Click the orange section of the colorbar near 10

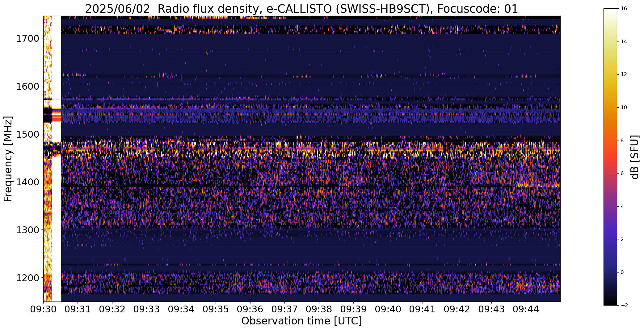[611, 108]
